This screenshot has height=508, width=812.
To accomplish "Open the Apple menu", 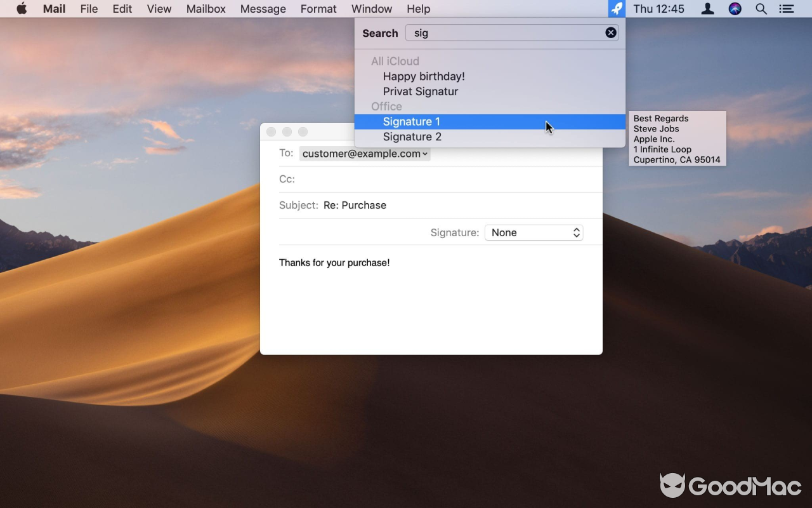I will pos(22,8).
